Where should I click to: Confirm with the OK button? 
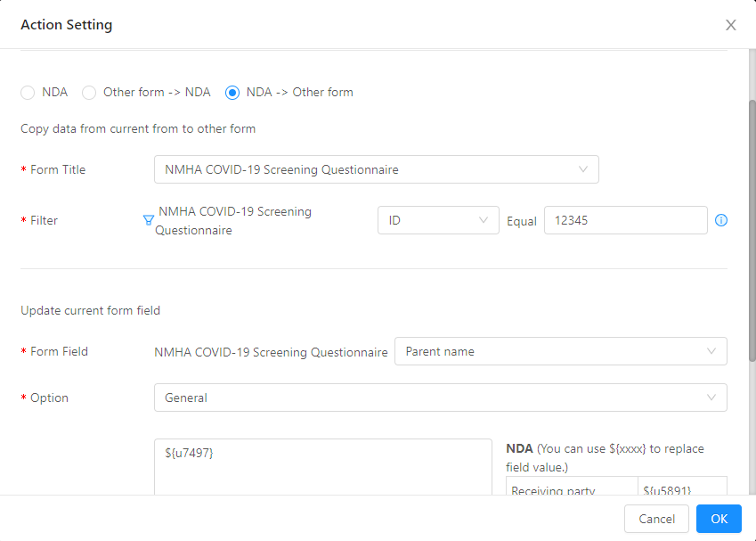(x=719, y=519)
